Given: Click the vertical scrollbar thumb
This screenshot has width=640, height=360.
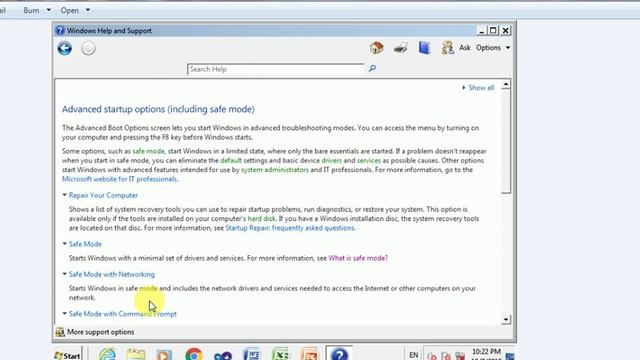Looking at the screenshot, I should coord(506,141).
